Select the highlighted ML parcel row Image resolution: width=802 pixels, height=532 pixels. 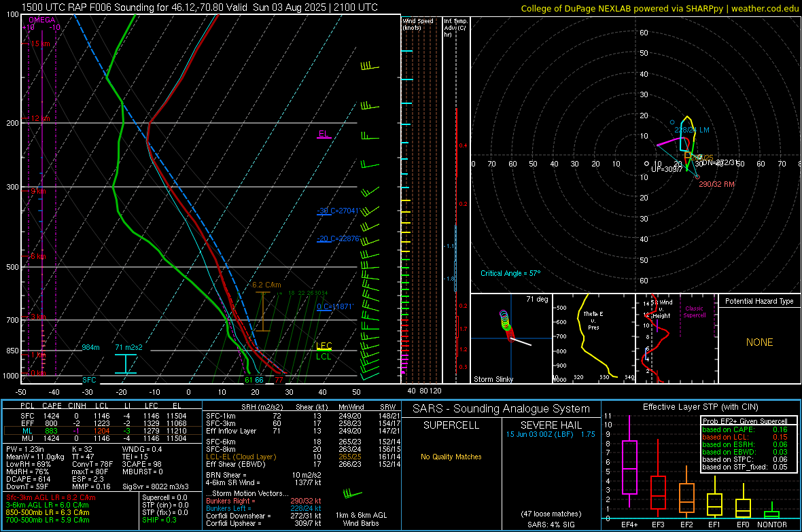103,431
